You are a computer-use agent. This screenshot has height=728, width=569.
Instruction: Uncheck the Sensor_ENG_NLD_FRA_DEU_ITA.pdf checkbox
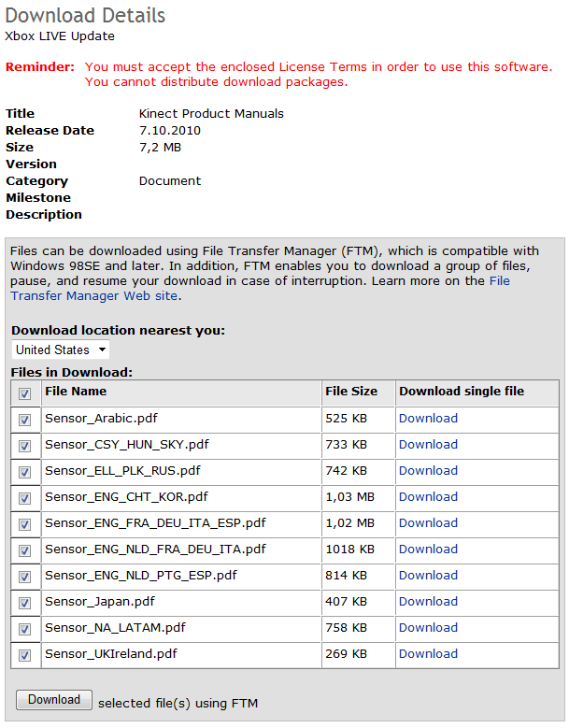tap(24, 551)
